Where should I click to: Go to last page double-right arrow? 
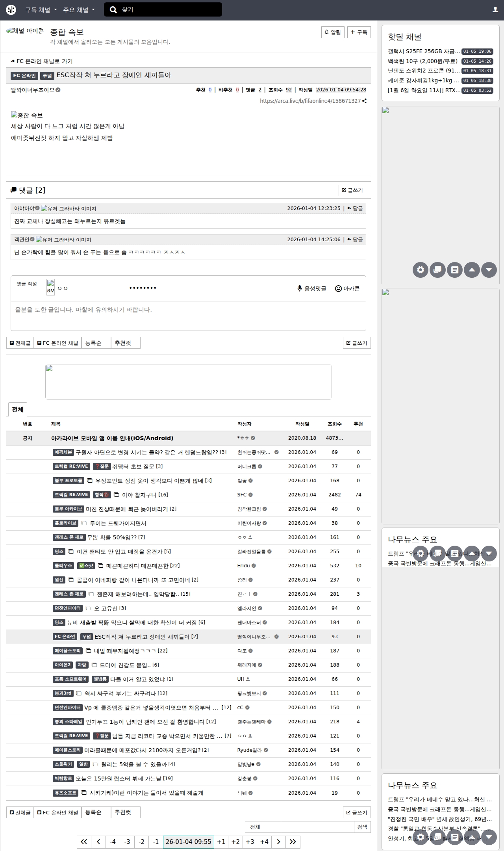pyautogui.click(x=293, y=842)
